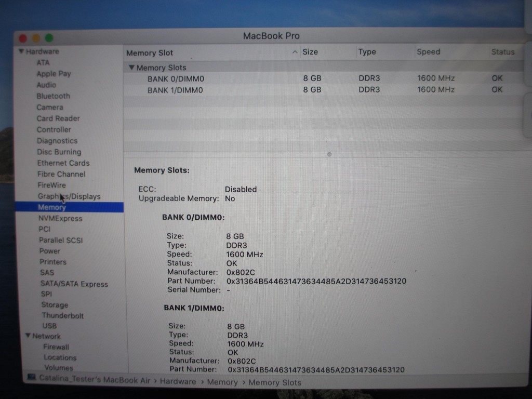
Task: Select Firewall under Network
Action: point(56,347)
